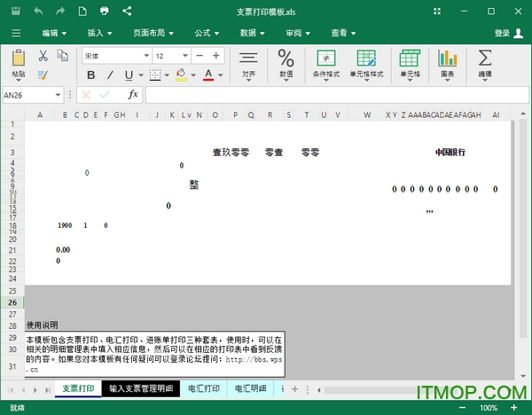Add a new sheet with plus

click(x=295, y=389)
